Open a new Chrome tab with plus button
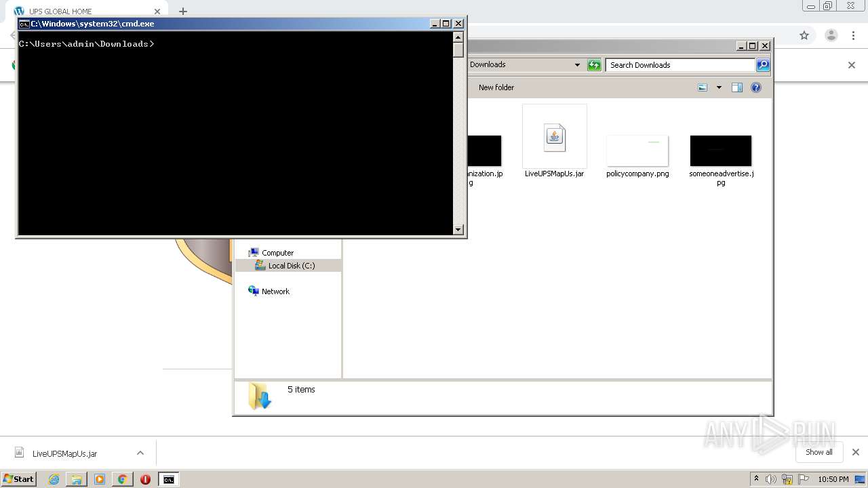Viewport: 868px width, 488px height. (182, 12)
